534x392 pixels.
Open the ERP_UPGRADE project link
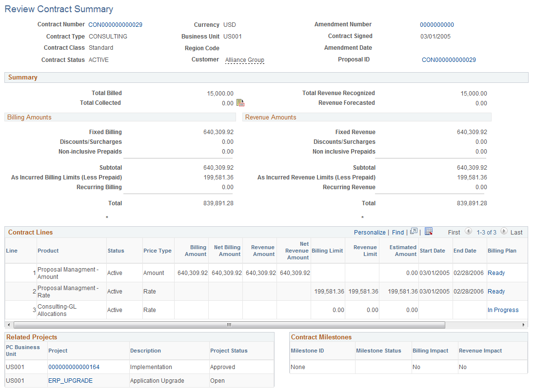(x=70, y=380)
